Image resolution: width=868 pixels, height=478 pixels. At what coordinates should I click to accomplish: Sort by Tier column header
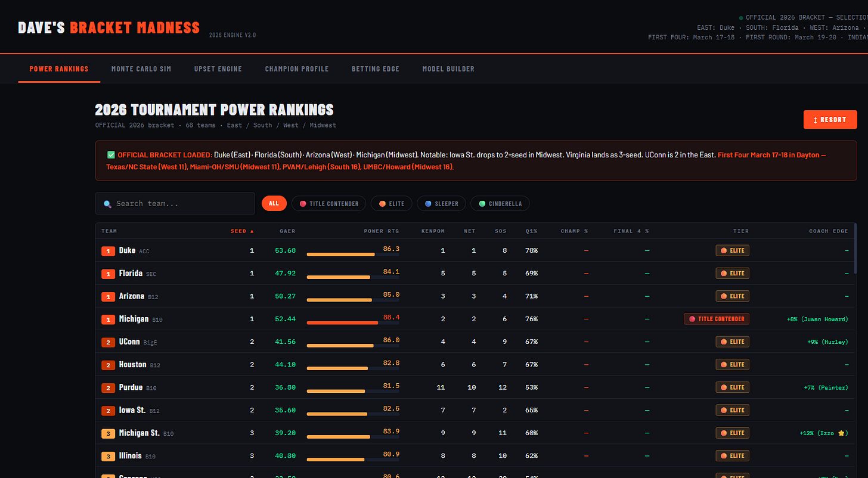coord(741,231)
